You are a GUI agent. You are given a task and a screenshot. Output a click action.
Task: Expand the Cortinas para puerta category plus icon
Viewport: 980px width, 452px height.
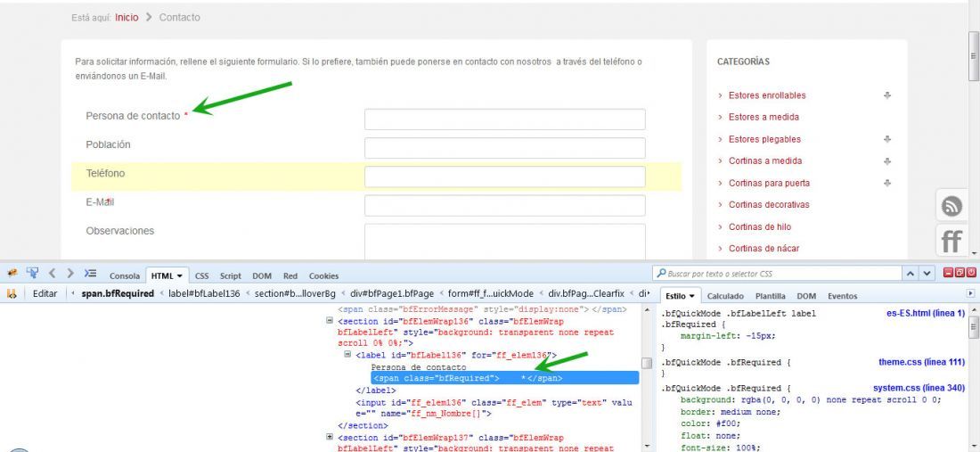[886, 183]
